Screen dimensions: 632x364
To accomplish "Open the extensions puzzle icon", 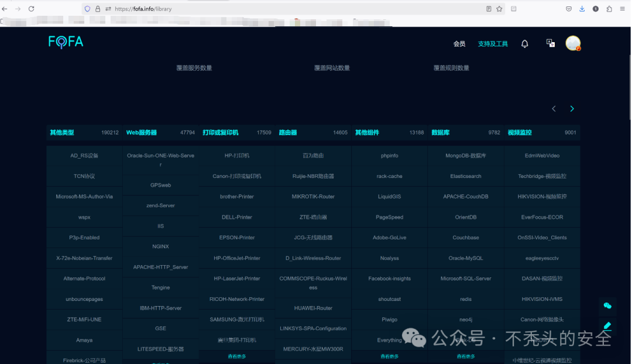I will pos(609,9).
